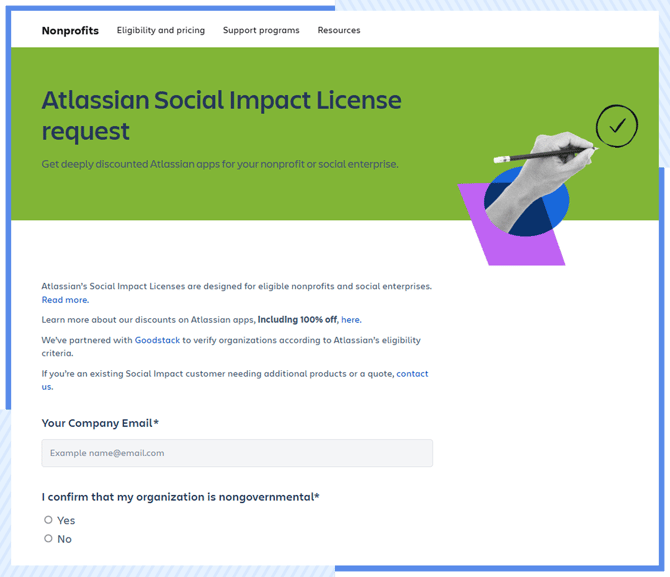Open the Support programs menu item

tap(261, 30)
